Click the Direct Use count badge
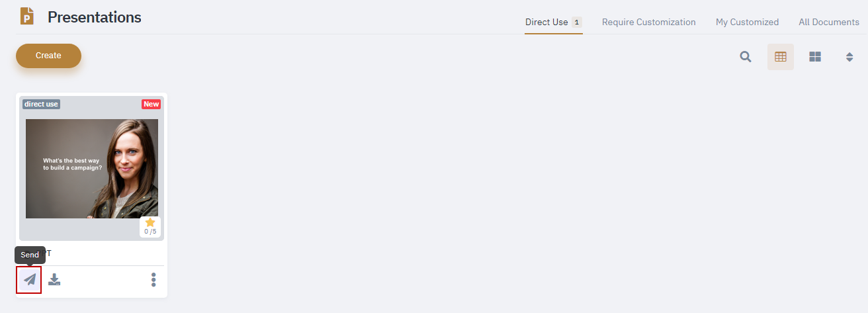Image resolution: width=868 pixels, height=313 pixels. pyautogui.click(x=576, y=22)
